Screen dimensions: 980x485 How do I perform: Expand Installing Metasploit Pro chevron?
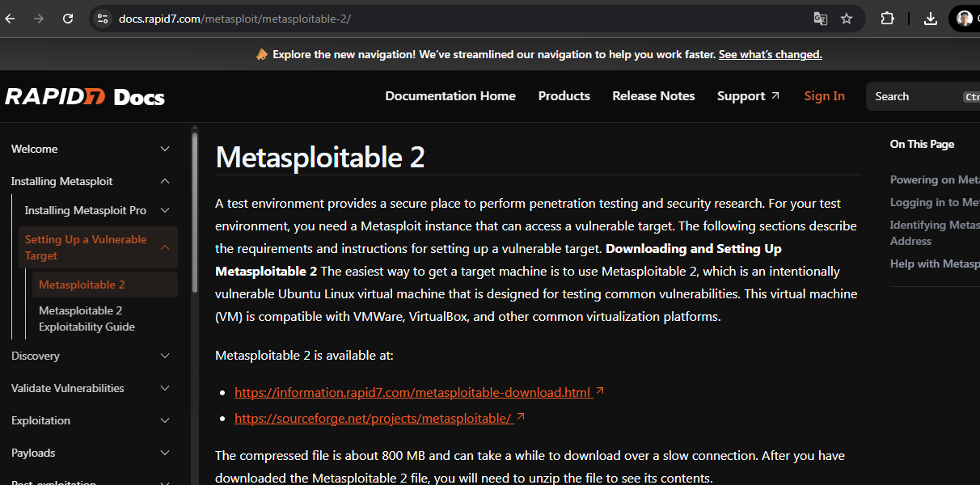point(165,210)
